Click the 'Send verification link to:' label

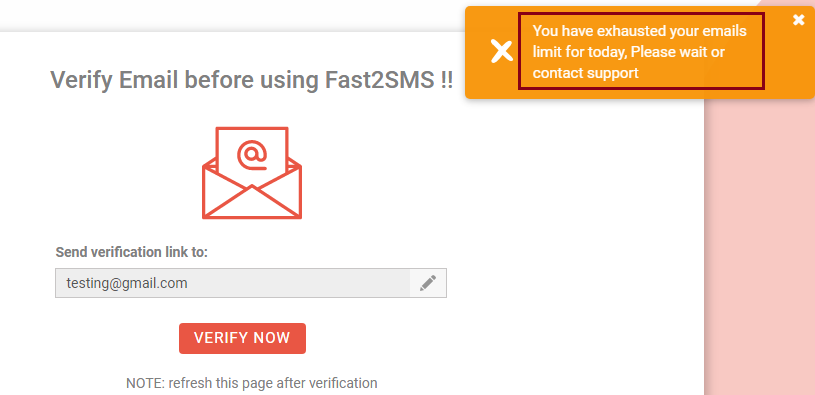point(132,252)
